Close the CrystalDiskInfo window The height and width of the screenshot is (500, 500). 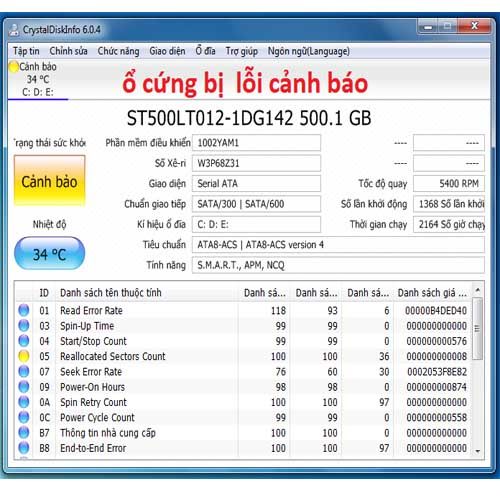[x=475, y=26]
